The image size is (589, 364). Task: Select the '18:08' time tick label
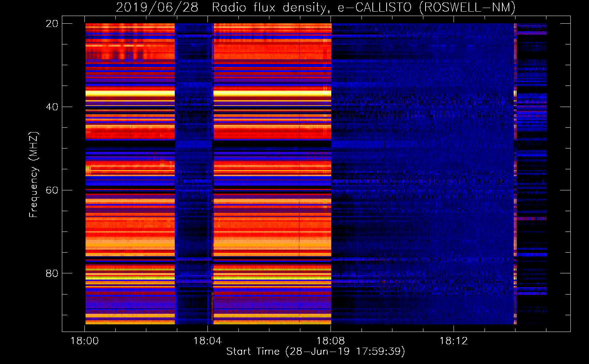[x=331, y=341]
